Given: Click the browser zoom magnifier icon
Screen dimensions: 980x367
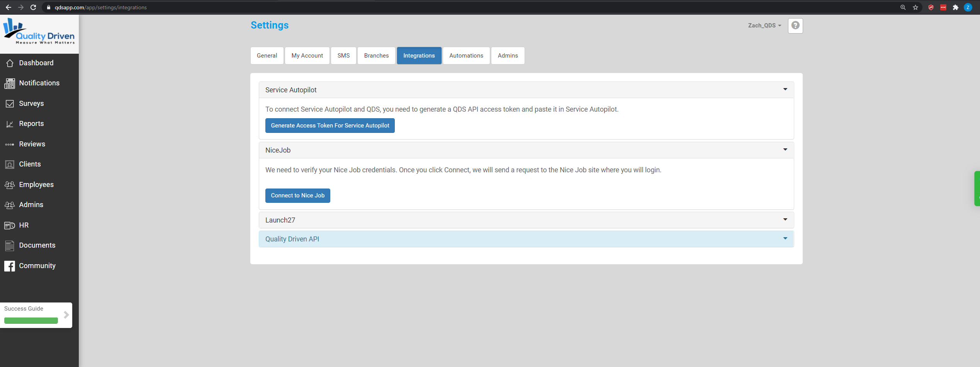Looking at the screenshot, I should 903,7.
